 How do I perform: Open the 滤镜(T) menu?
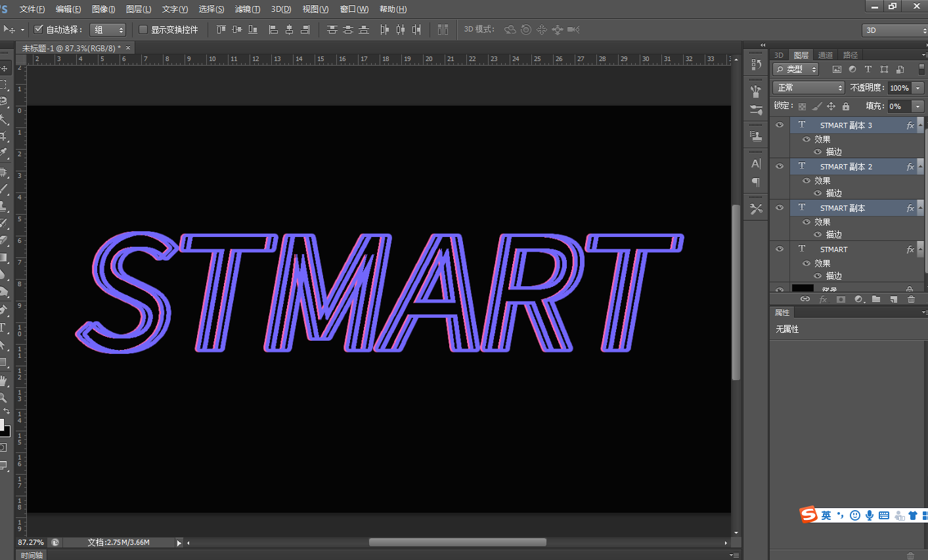[x=248, y=9]
